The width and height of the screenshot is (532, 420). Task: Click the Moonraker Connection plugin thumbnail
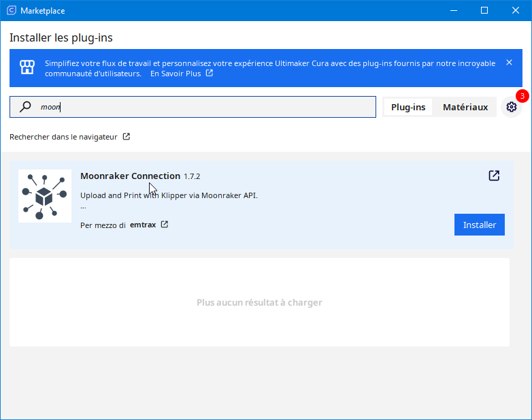[45, 196]
